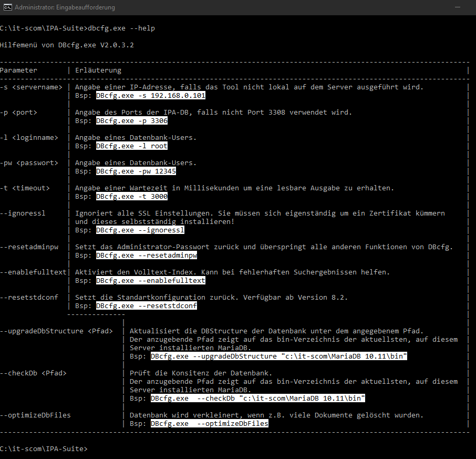Click the highlighted example 'DBcfg.exe --resetstdconf'

(x=146, y=306)
